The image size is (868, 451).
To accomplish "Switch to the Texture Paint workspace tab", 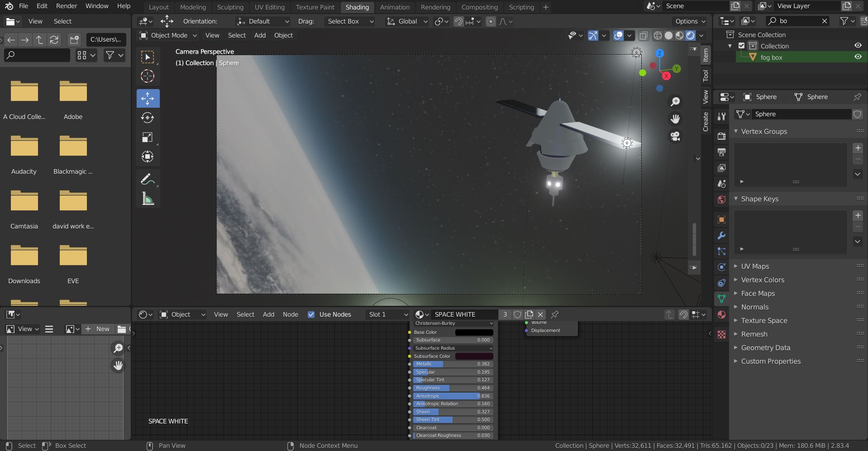I will [315, 7].
